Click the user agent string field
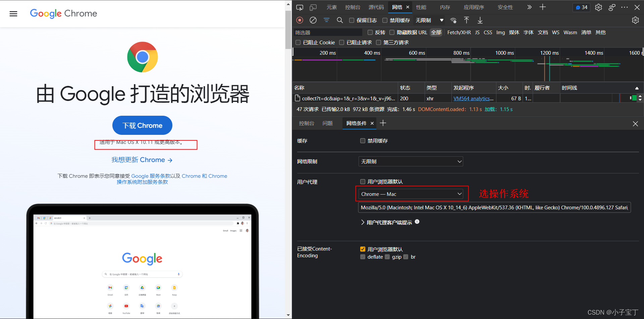The width and height of the screenshot is (644, 319). [x=494, y=208]
